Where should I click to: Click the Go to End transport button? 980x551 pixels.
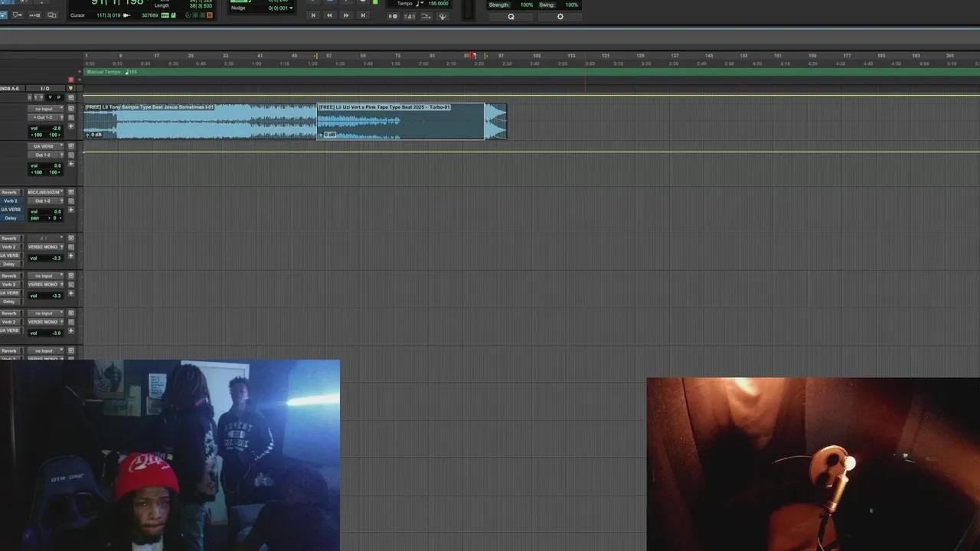tap(363, 15)
